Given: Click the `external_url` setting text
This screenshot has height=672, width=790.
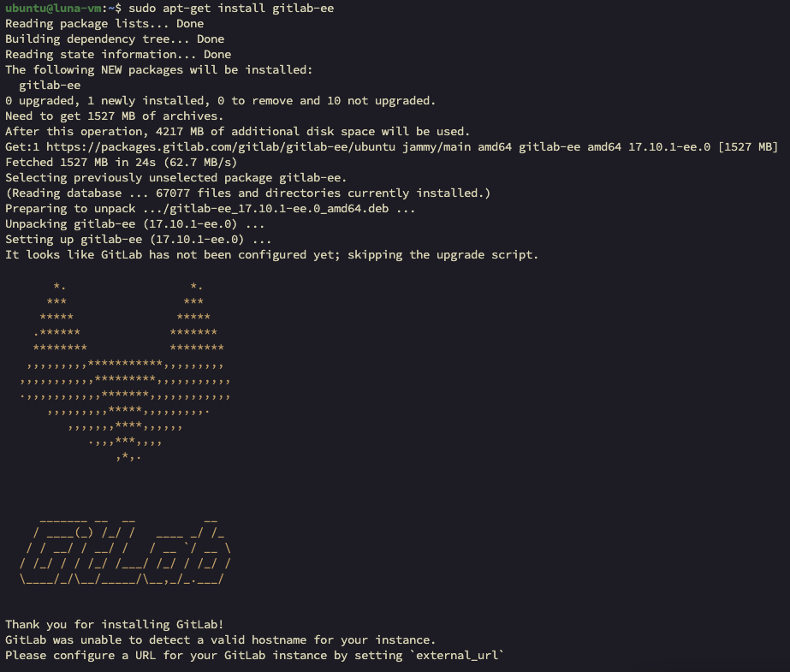Looking at the screenshot, I should [x=456, y=656].
